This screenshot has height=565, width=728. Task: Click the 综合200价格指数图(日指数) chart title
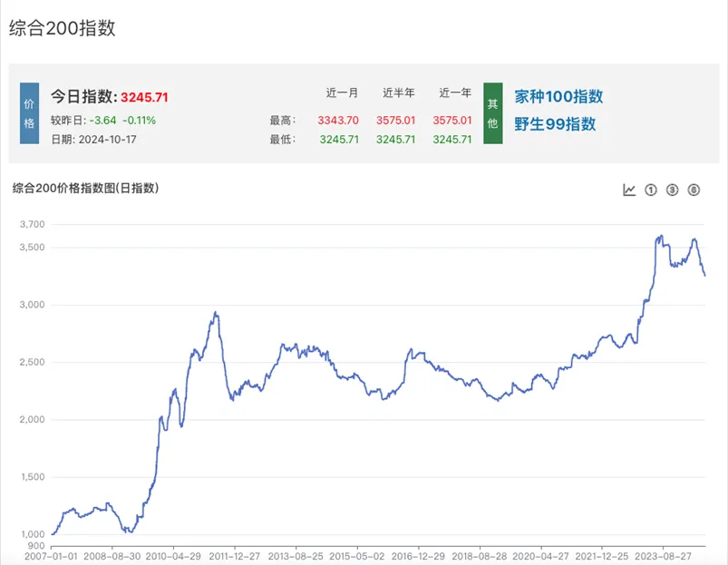(x=86, y=189)
